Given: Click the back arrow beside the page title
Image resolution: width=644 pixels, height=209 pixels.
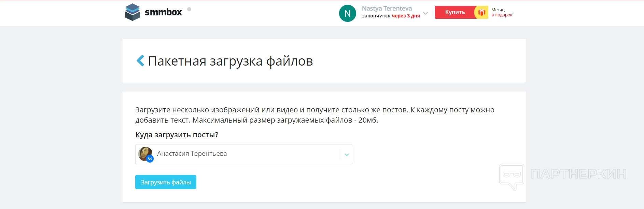Looking at the screenshot, I should (x=140, y=61).
